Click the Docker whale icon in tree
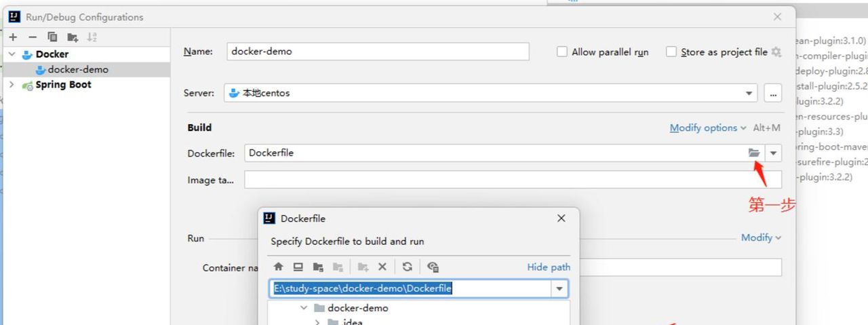The height and width of the screenshot is (325, 868). tap(27, 54)
